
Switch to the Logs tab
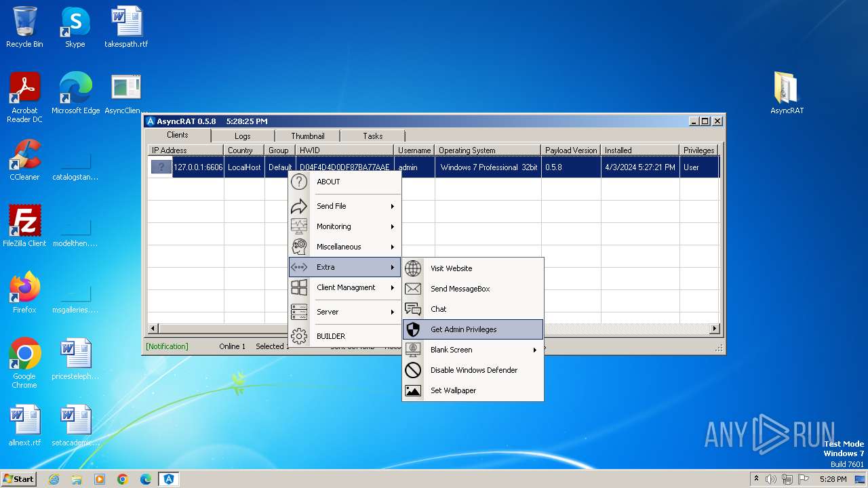click(243, 136)
